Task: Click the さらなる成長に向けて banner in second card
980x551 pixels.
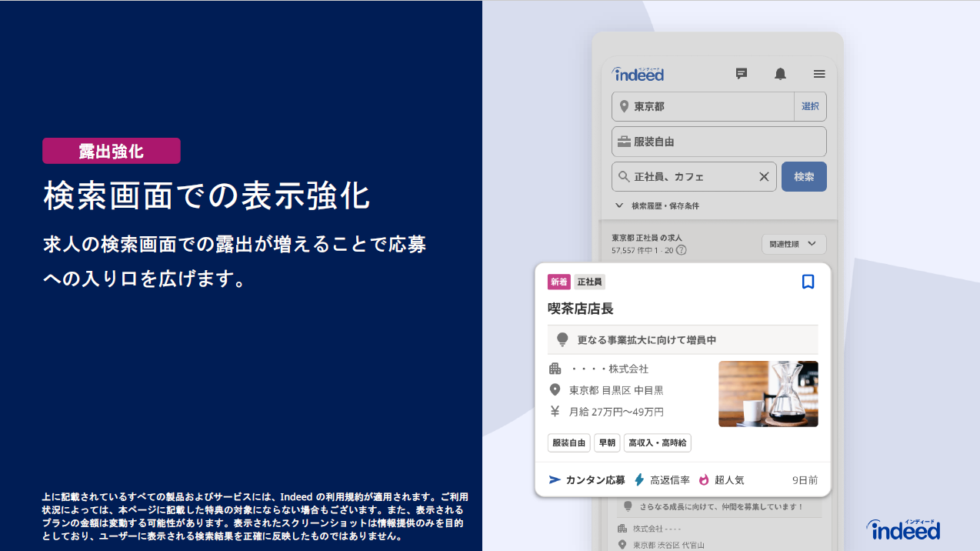Action: [719, 507]
